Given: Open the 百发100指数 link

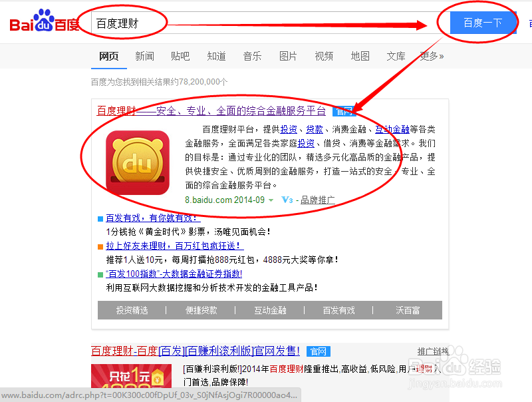Looking at the screenshot, I should [174, 274].
